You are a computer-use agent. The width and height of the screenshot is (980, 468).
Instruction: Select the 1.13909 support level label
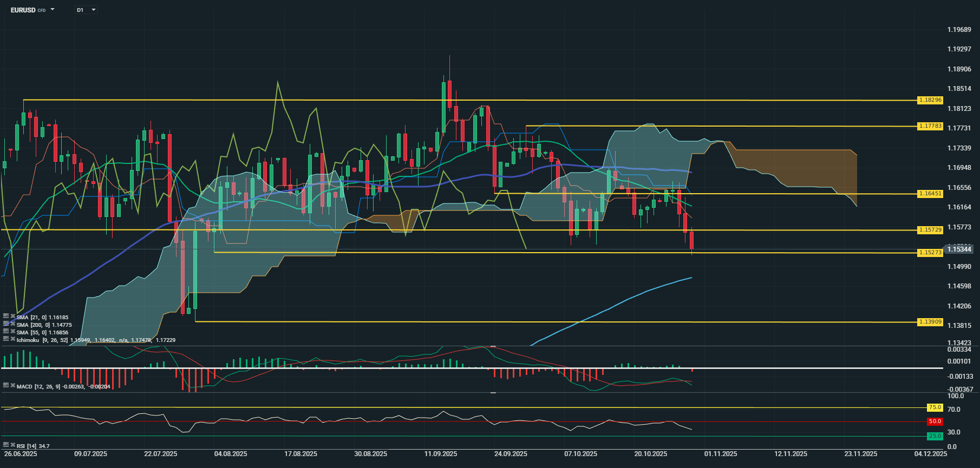pos(930,322)
